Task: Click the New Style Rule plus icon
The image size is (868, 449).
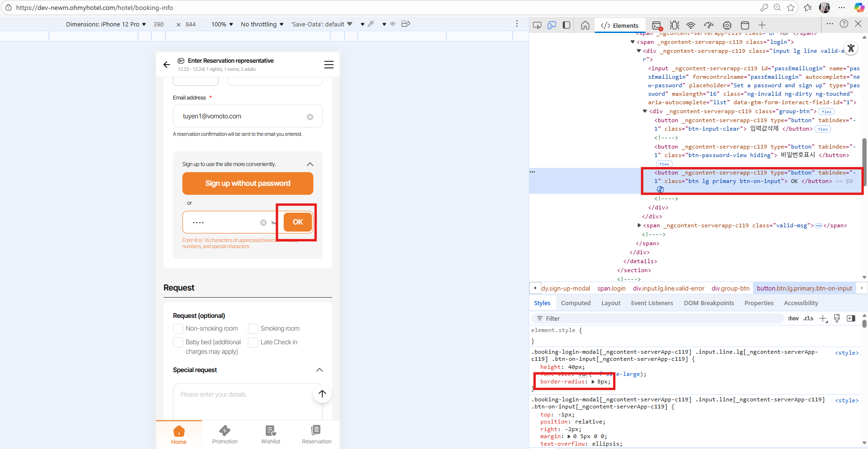Action: [823, 319]
